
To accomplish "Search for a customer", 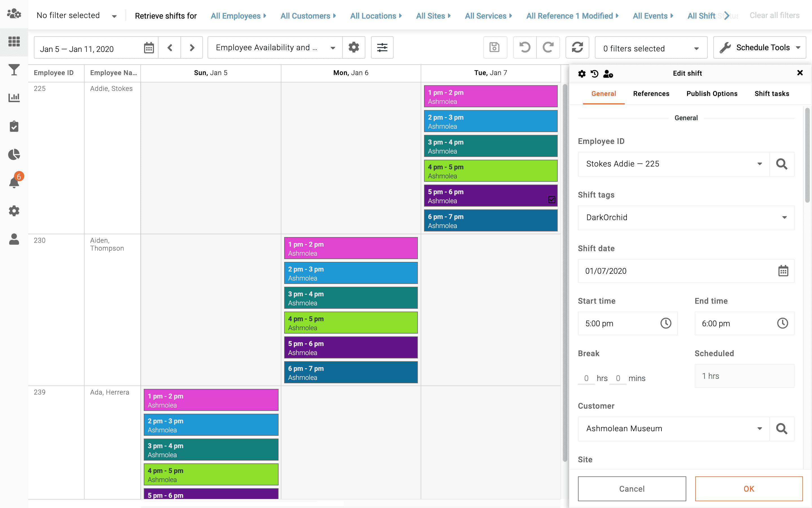I will pos(782,429).
